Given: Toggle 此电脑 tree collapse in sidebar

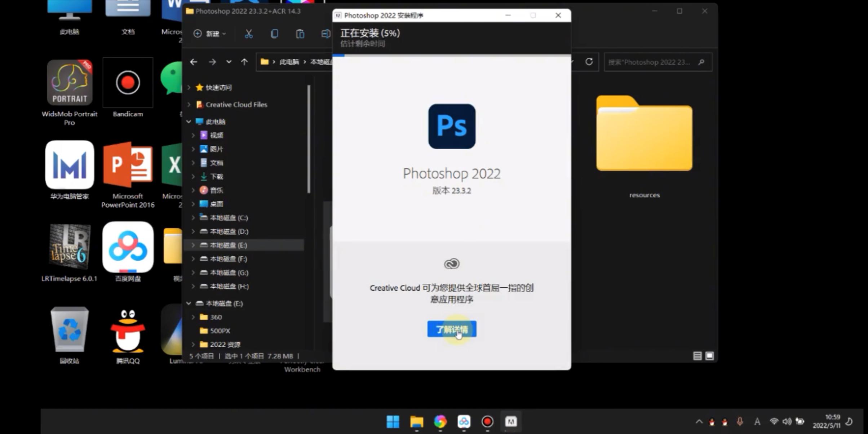Looking at the screenshot, I should tap(189, 121).
